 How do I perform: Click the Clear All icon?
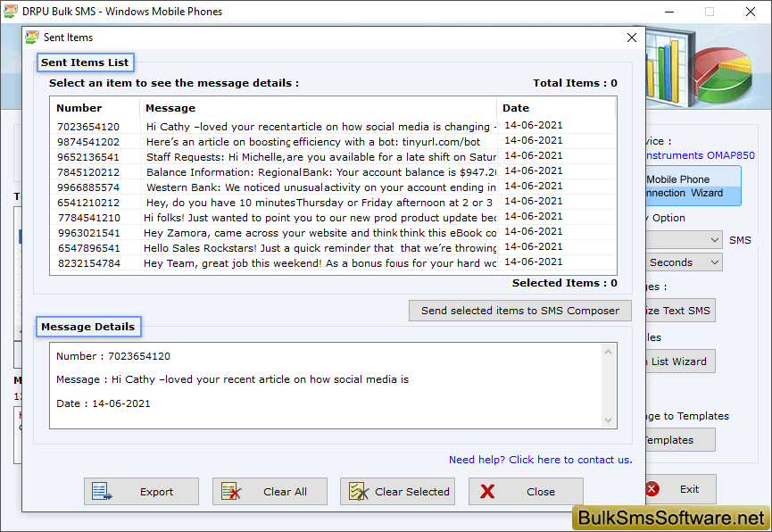tap(231, 491)
